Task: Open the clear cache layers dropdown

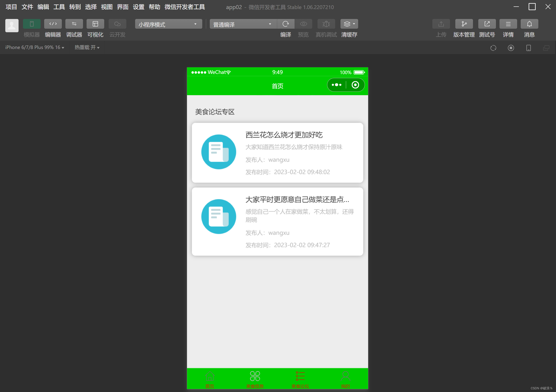Action: click(x=349, y=24)
